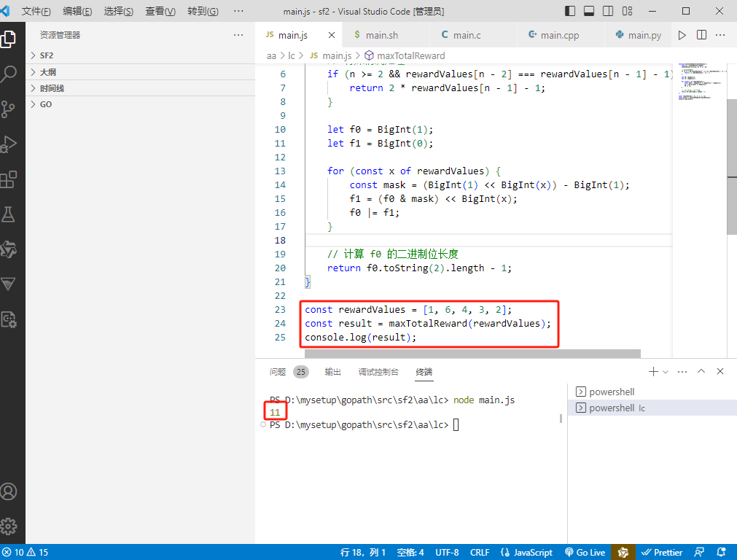737x560 pixels.
Task: Click the feedback person icon in status bar
Action: [699, 552]
